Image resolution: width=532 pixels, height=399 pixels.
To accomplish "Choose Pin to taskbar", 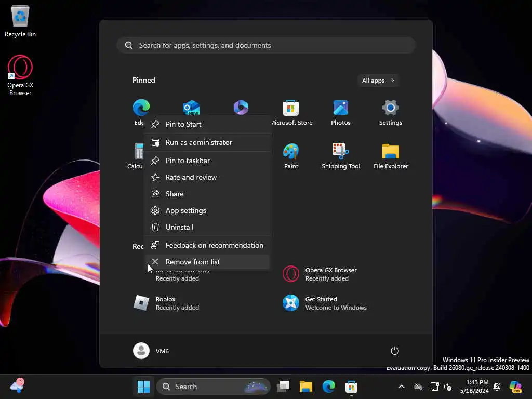I will click(x=208, y=161).
